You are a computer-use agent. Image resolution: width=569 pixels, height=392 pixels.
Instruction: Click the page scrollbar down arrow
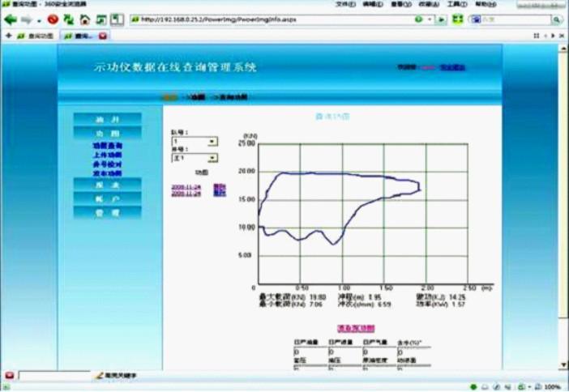[563, 364]
